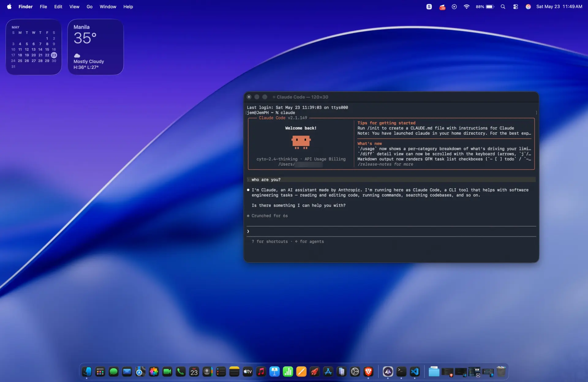Open Reminders from the Dock
588x382 pixels.
coord(221,372)
